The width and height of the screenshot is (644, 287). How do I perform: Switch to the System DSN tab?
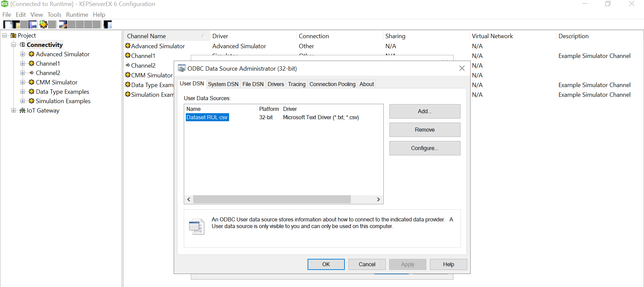pos(223,84)
